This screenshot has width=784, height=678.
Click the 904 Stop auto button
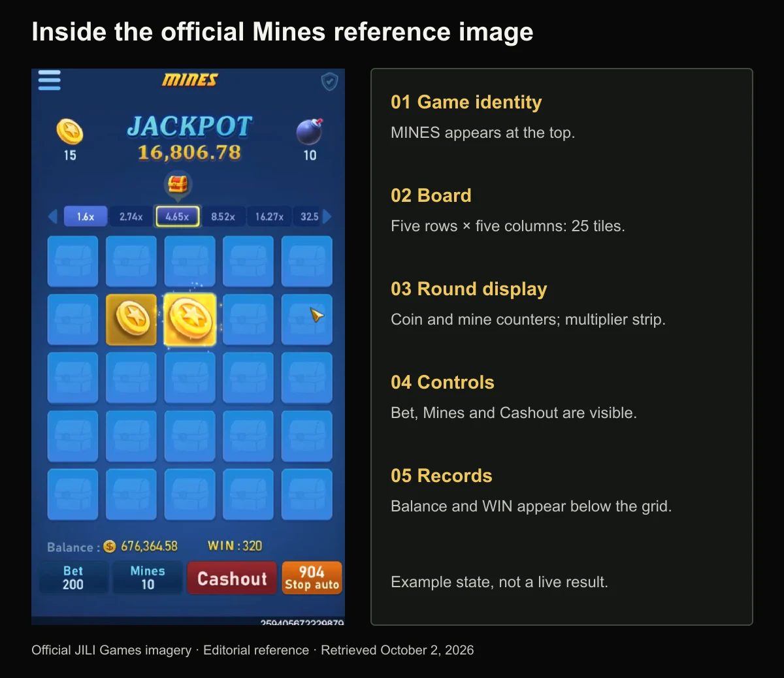coord(312,578)
